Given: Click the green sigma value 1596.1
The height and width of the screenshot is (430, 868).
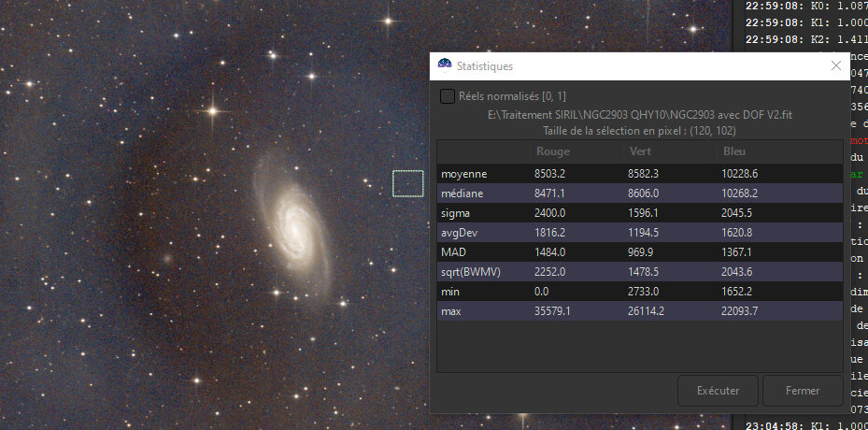Looking at the screenshot, I should [645, 213].
